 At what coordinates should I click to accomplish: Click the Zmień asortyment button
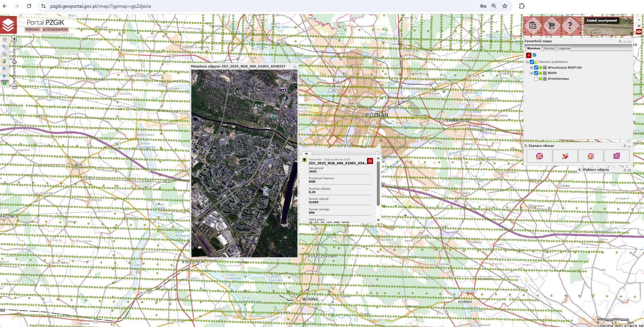coord(602,21)
